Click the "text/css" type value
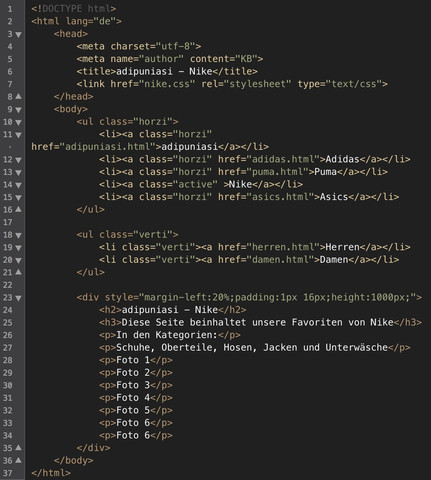 pos(353,84)
